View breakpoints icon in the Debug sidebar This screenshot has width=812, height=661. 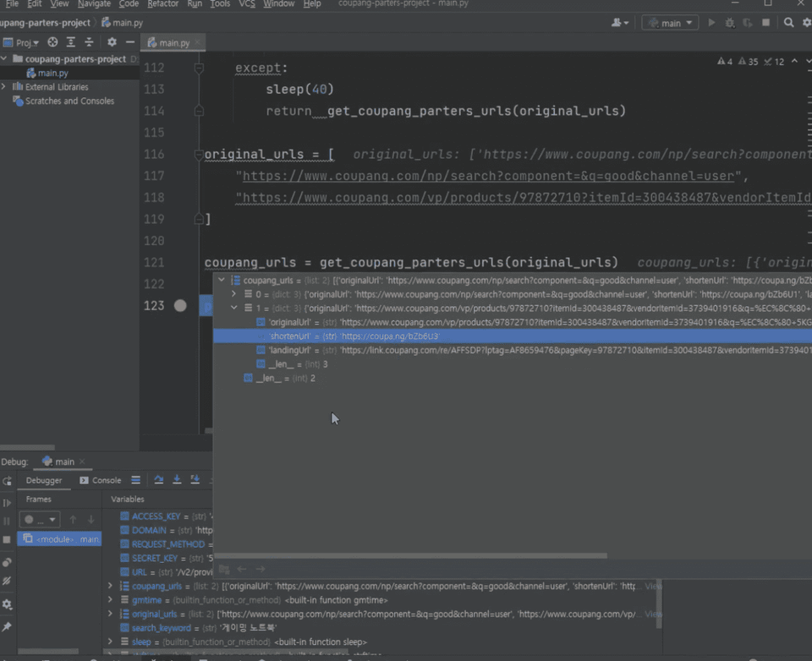pos(7,562)
